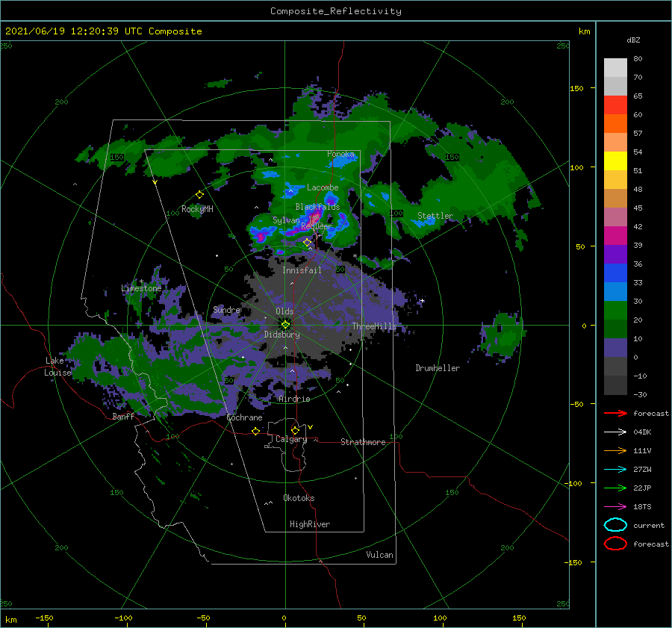Screen dimensions: 672x628
Task: Click the Airdrie town label
Action: [294, 399]
